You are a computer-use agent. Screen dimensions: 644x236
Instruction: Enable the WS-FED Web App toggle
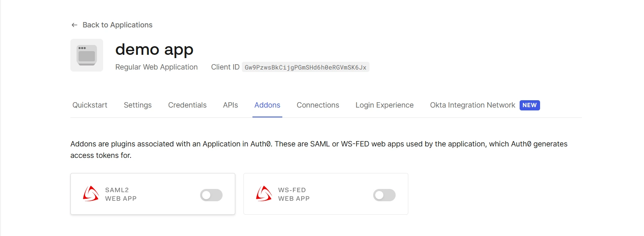click(x=384, y=195)
